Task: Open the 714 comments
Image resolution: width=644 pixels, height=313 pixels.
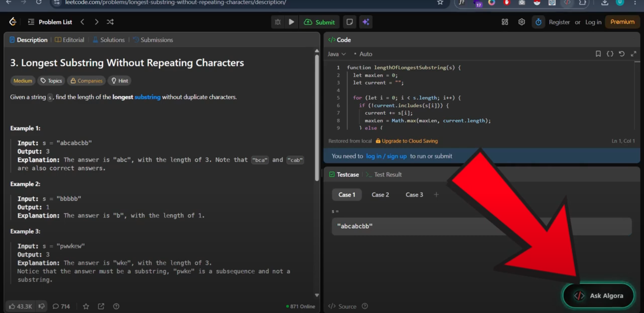Action: click(61, 306)
